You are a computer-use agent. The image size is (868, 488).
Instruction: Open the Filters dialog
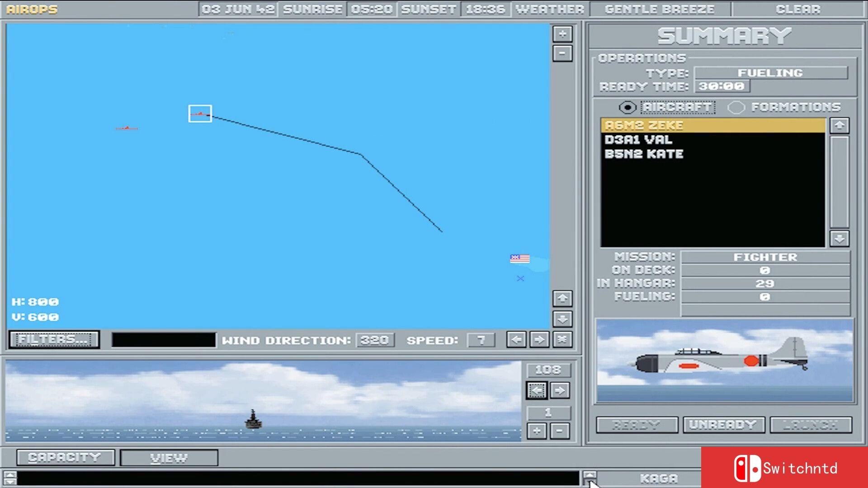(54, 339)
